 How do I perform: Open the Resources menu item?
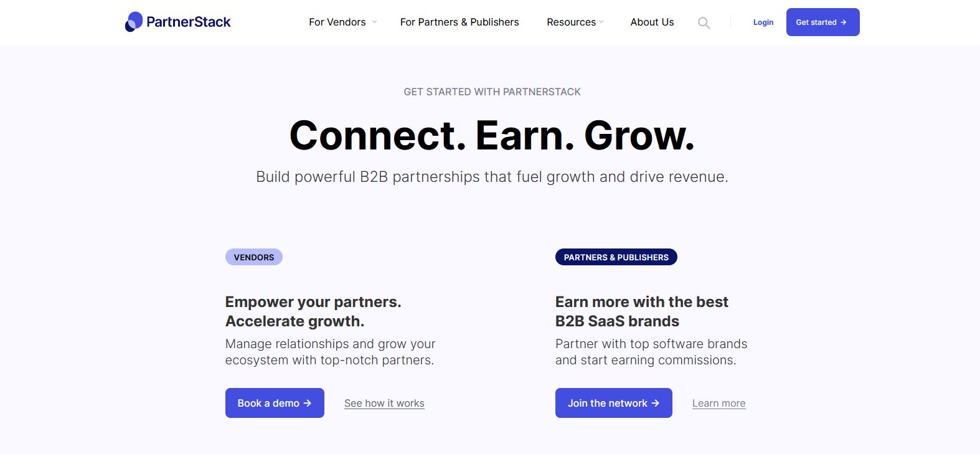[571, 22]
